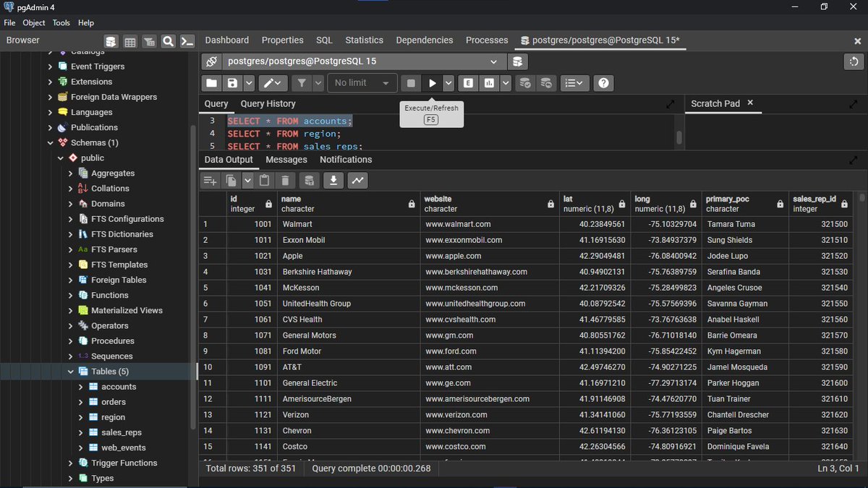Screen dimensions: 868x488
Task: Open the File menu
Action: pos(9,22)
